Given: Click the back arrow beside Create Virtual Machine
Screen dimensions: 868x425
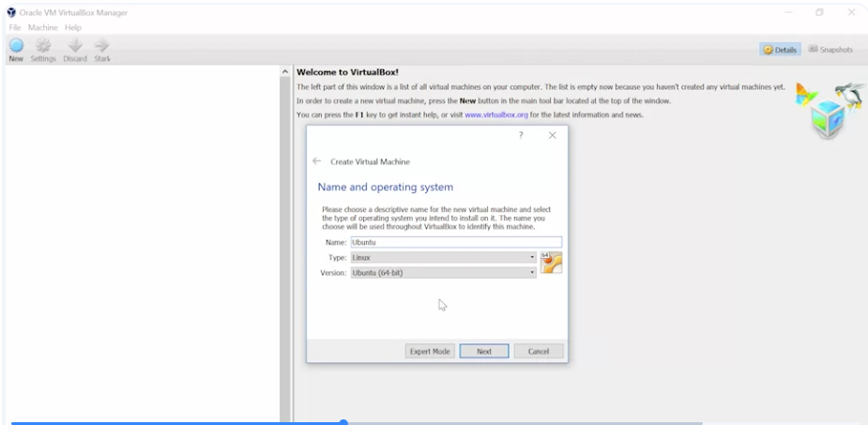Looking at the screenshot, I should (x=316, y=161).
